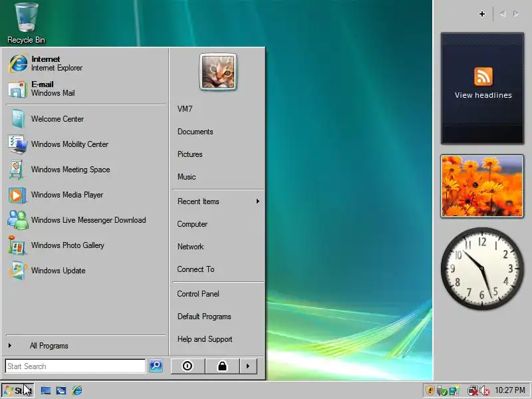Expand All Programs list

[86, 346]
